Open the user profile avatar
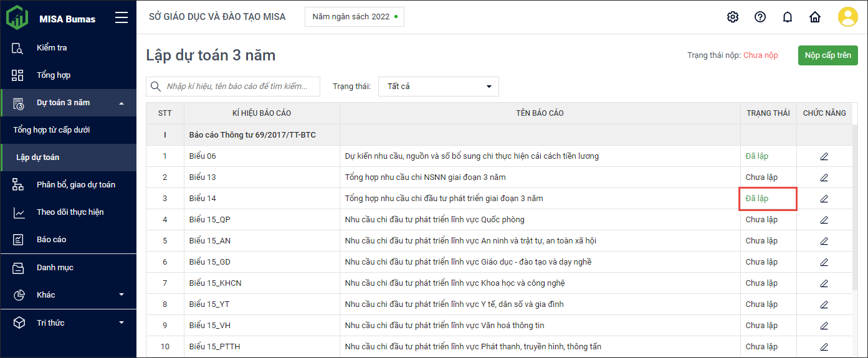The width and height of the screenshot is (868, 358). (847, 17)
